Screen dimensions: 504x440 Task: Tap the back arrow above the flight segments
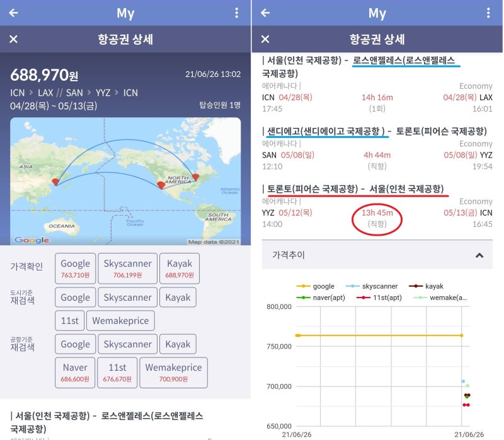pos(264,13)
